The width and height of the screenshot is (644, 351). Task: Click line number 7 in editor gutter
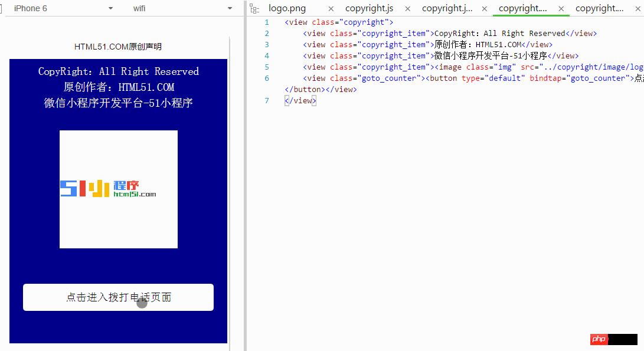coord(267,101)
